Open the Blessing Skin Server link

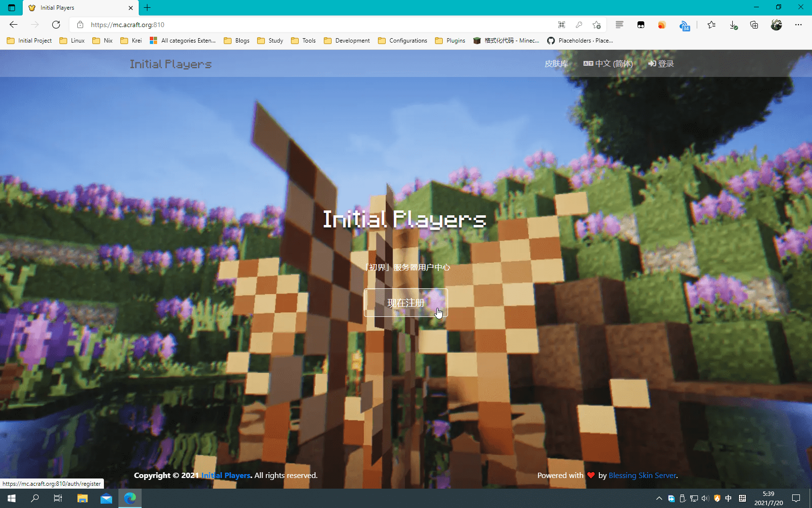point(642,476)
